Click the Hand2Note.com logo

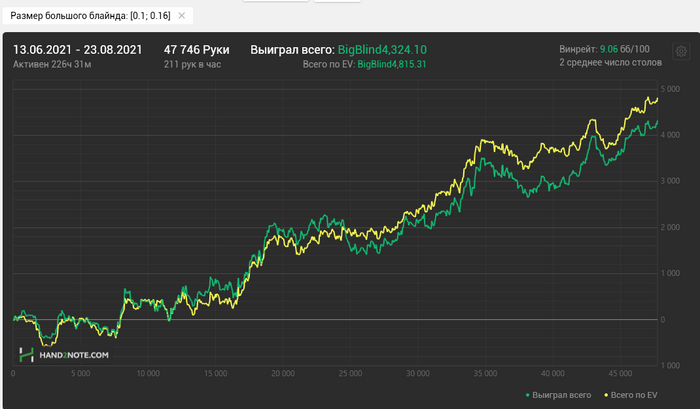pos(64,355)
